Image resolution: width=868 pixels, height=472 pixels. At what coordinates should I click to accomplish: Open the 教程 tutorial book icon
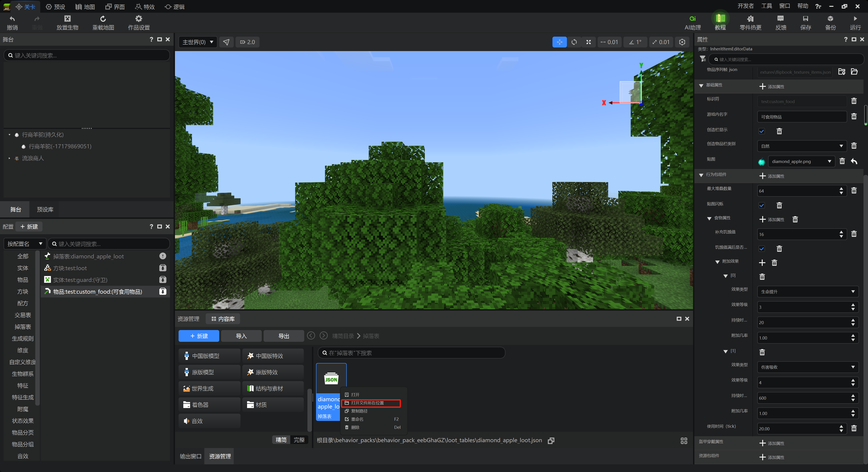click(720, 18)
